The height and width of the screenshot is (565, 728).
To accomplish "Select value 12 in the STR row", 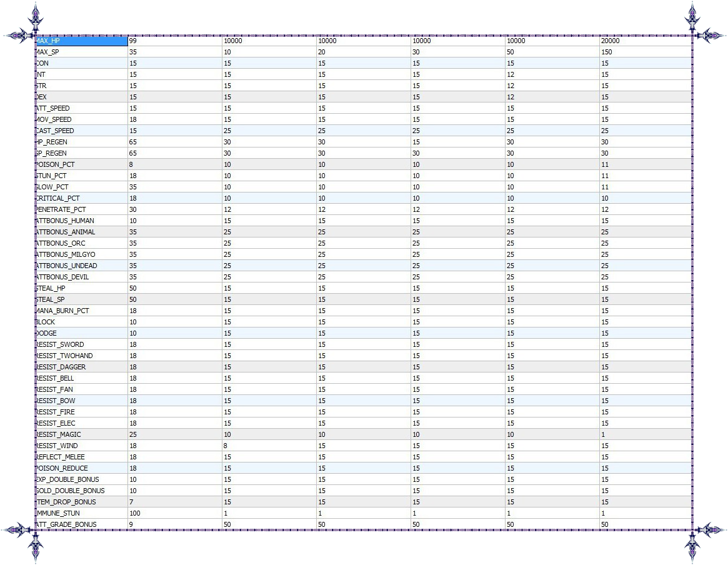I will pos(511,86).
